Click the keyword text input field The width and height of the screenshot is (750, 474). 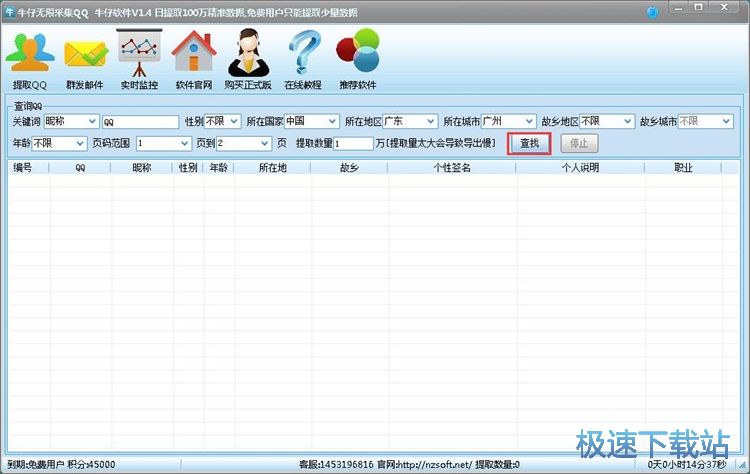[x=139, y=122]
